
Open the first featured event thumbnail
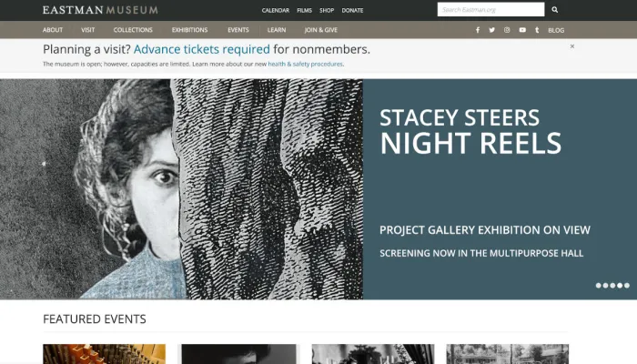[x=104, y=354]
